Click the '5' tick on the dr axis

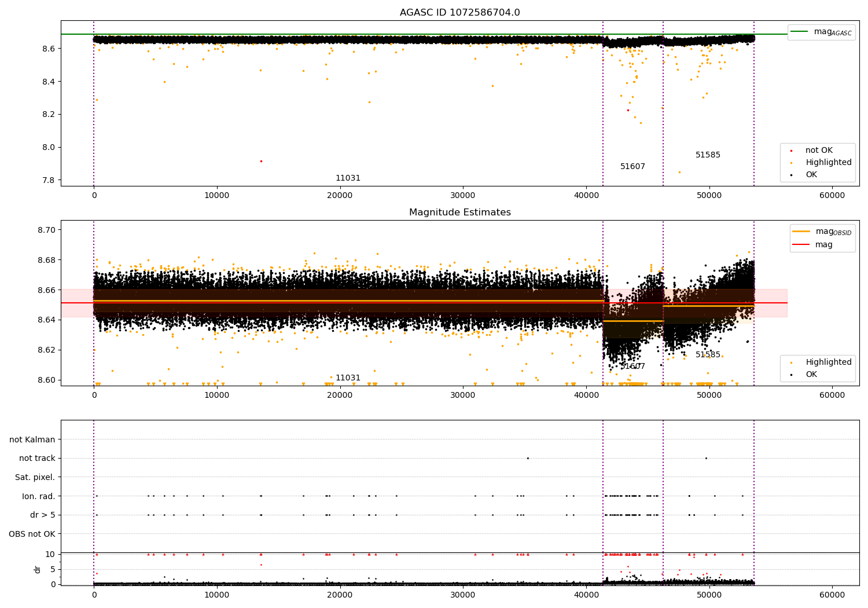[x=53, y=570]
